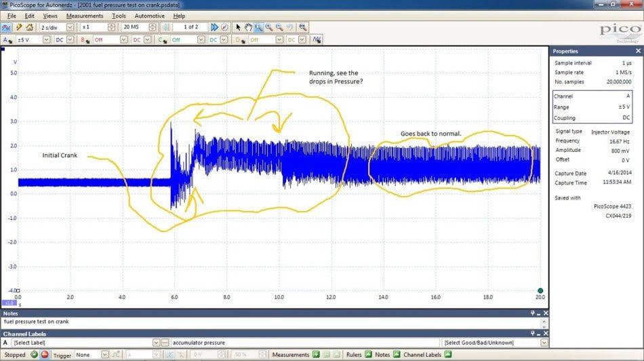The image size is (644, 361).
Task: Open the ±5 V range dropdown
Action: tap(46, 40)
